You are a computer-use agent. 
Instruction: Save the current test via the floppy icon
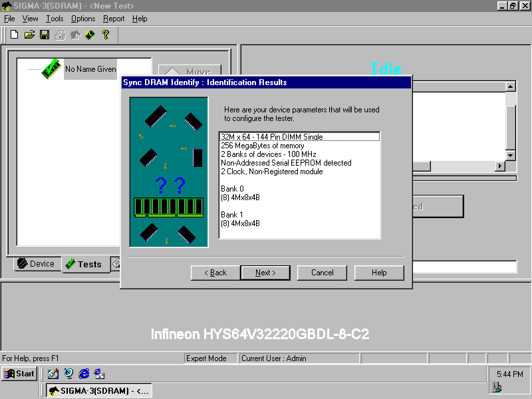pyautogui.click(x=45, y=35)
